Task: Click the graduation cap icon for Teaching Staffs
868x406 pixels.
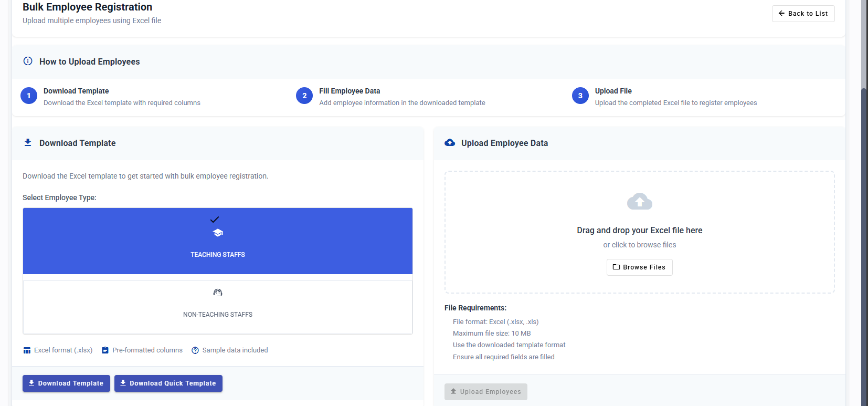Action: pyautogui.click(x=218, y=233)
